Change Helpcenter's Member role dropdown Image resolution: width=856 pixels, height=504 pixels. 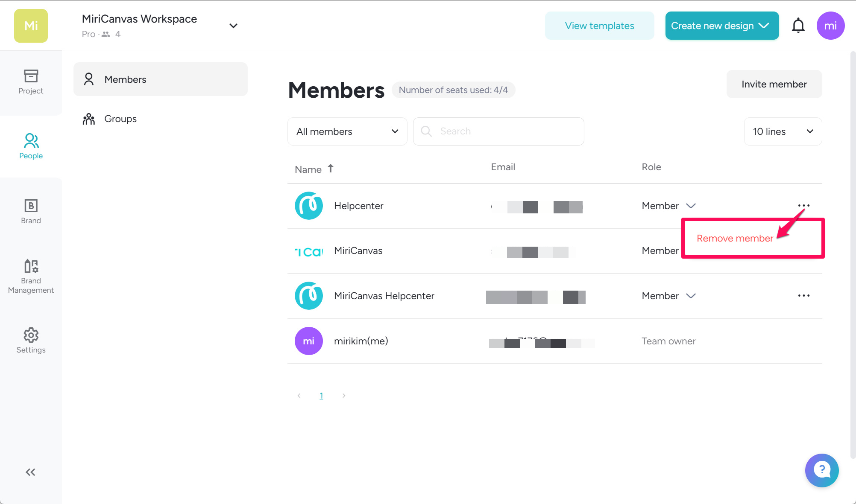tap(669, 206)
